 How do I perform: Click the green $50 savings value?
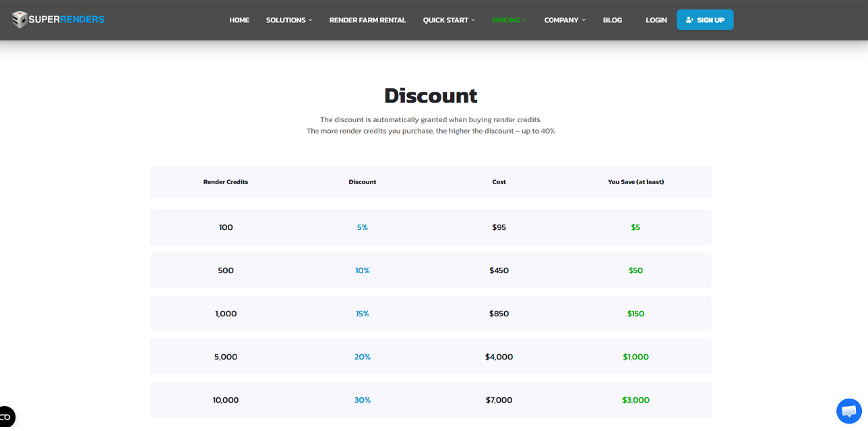634,270
